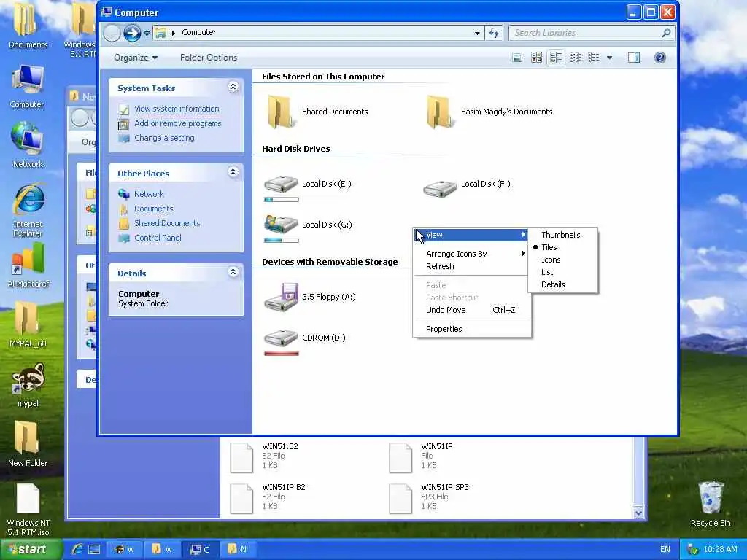
Task: Collapse the System Tasks panel
Action: [233, 87]
